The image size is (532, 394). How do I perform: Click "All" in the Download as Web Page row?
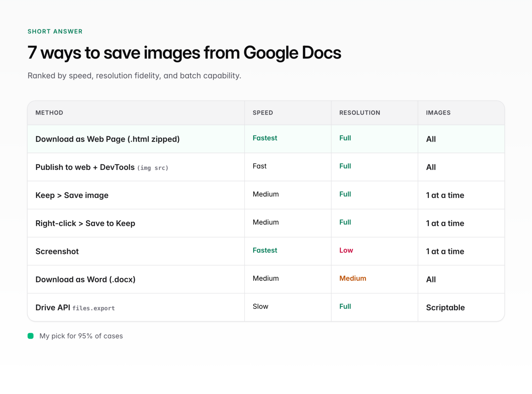pyautogui.click(x=431, y=139)
